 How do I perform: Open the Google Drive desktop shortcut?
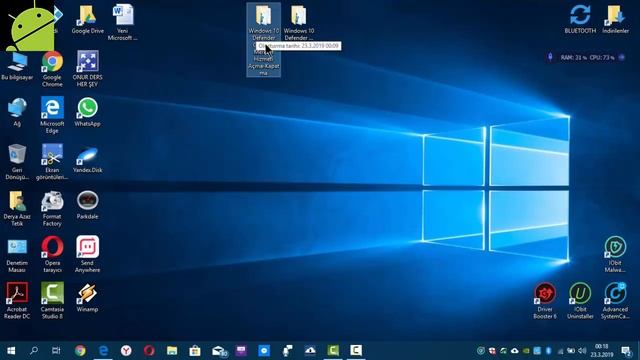87,20
